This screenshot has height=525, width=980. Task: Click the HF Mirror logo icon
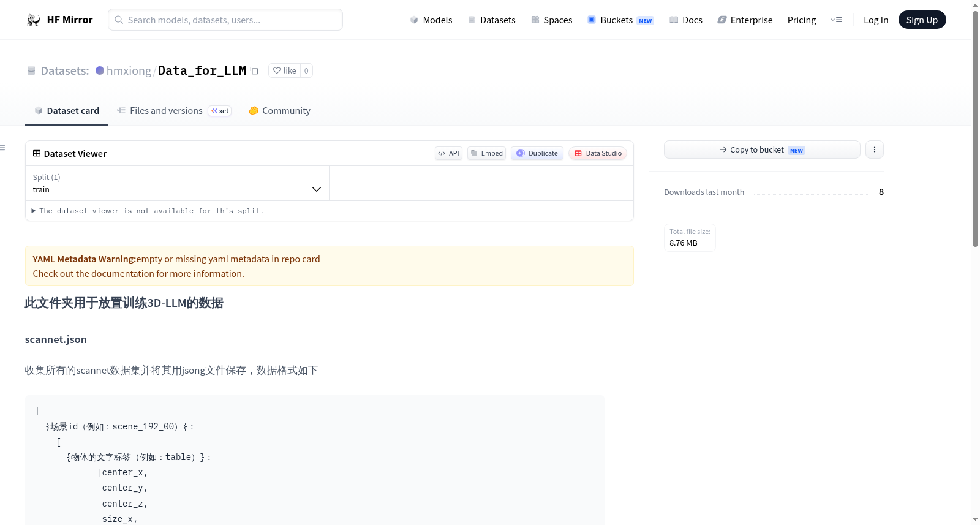[34, 20]
